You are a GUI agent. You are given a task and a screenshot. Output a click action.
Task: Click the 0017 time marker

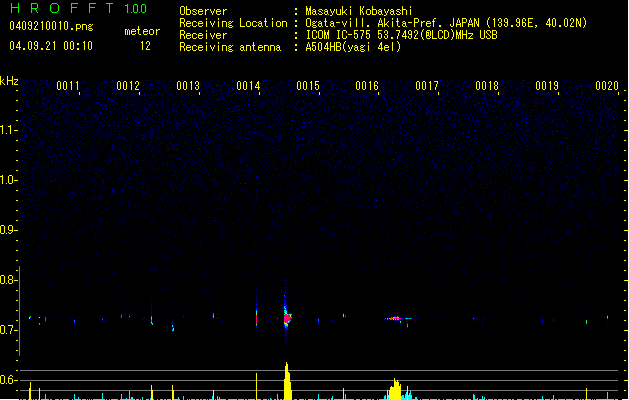[427, 86]
